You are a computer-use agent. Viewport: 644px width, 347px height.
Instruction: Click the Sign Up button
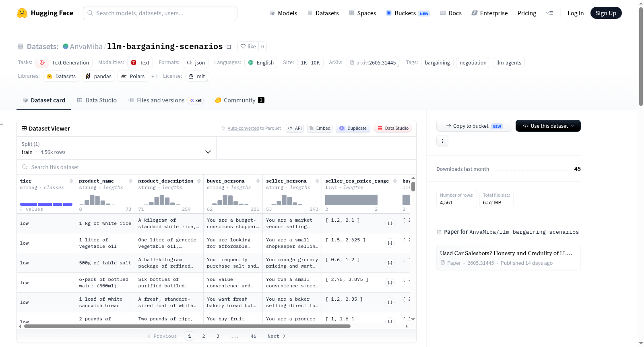coord(606,13)
